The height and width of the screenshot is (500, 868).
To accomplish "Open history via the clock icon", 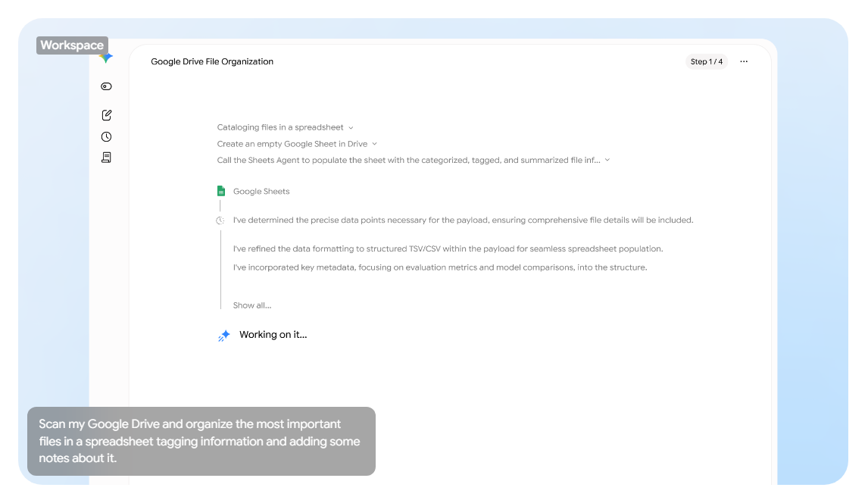I will click(106, 137).
